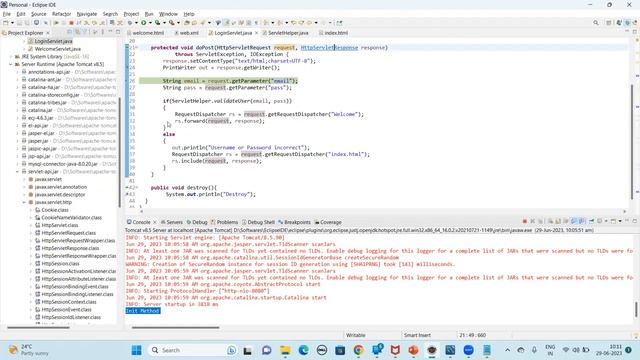Open the External Tools dropdown arrow
This screenshot has height=360, width=640.
point(178,23)
